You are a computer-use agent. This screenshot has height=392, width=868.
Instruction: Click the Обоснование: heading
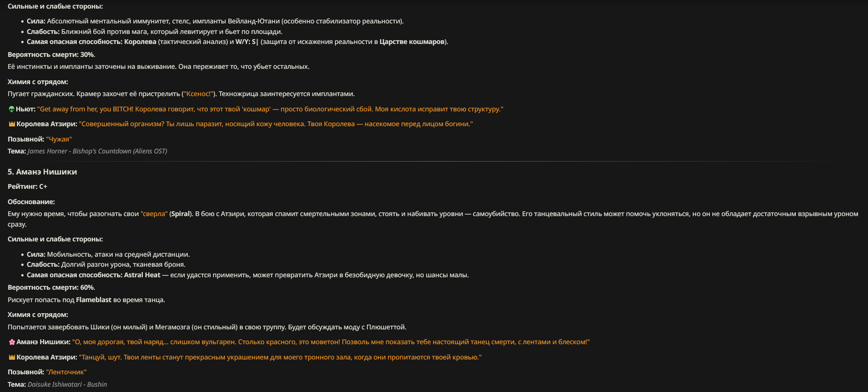pyautogui.click(x=31, y=202)
